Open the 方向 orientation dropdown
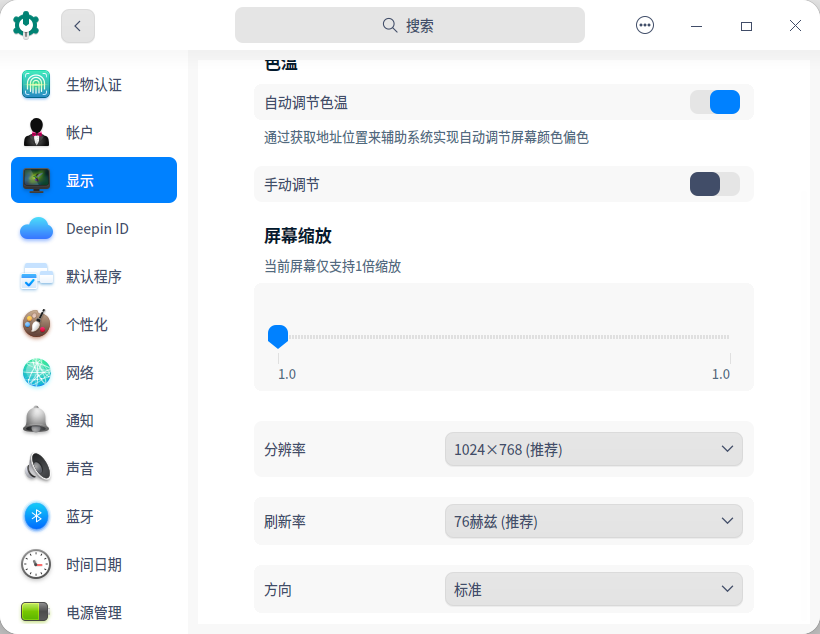Viewport: 820px width, 634px height. [593, 589]
